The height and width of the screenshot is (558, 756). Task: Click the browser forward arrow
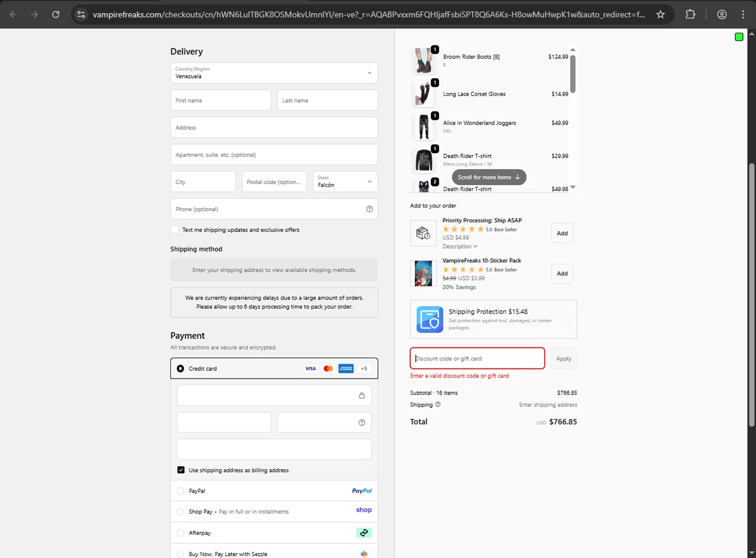(34, 15)
